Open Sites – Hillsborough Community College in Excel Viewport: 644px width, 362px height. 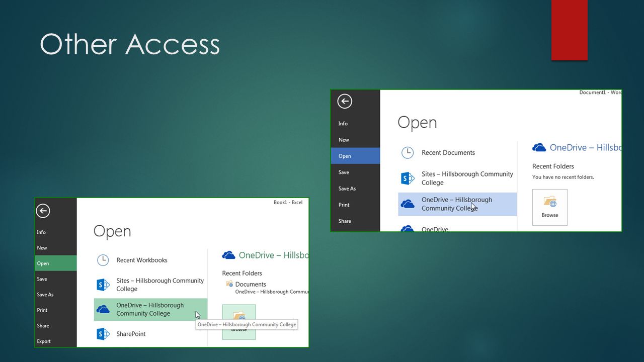150,285
